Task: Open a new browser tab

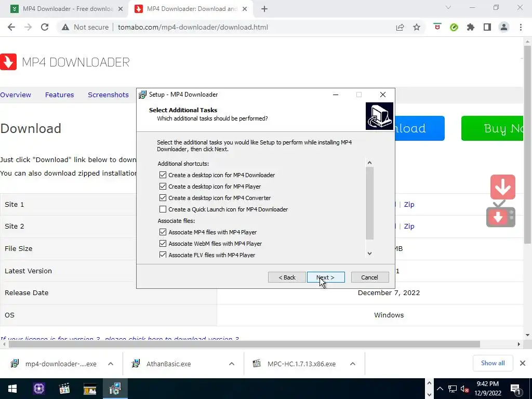Action: pyautogui.click(x=264, y=9)
